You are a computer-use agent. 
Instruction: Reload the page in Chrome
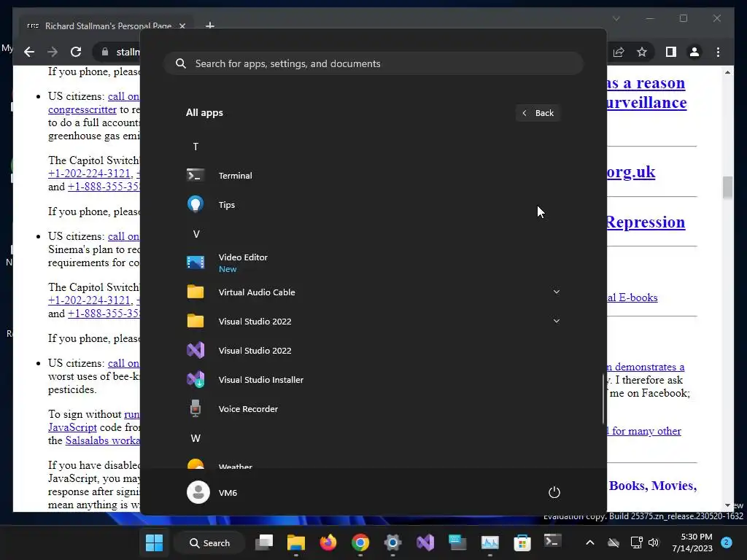[x=76, y=52]
